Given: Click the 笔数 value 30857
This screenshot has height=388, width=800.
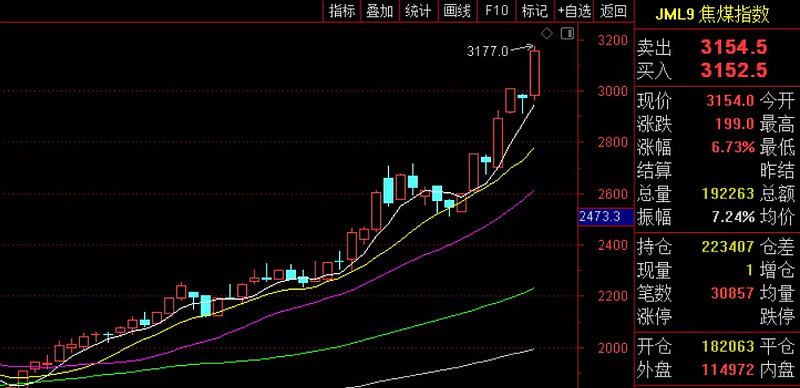Looking at the screenshot, I should click(732, 294).
